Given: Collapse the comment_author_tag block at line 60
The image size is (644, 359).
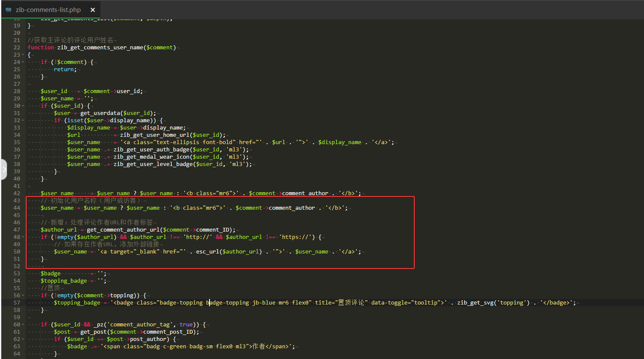Looking at the screenshot, I should pyautogui.click(x=23, y=325).
